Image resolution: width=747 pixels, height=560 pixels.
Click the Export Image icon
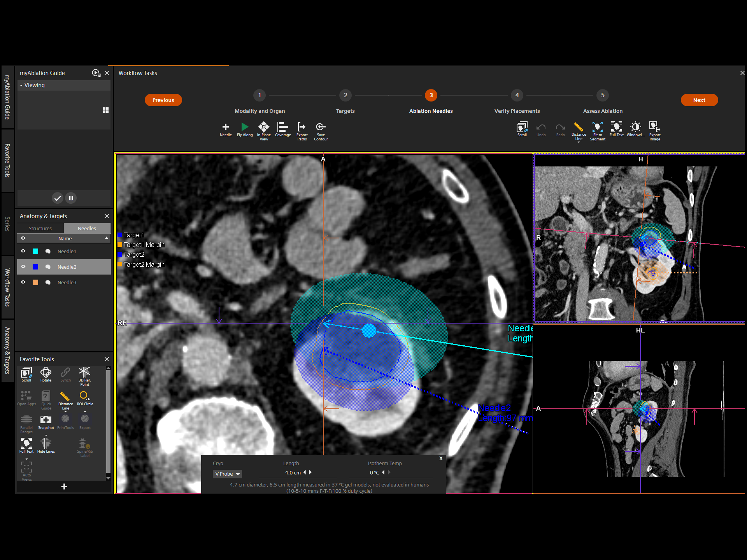tap(655, 131)
